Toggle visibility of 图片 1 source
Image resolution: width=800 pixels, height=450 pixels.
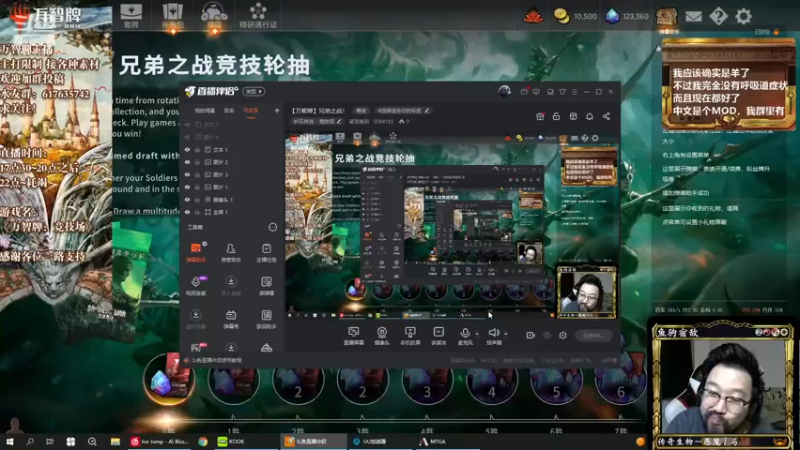[187, 187]
